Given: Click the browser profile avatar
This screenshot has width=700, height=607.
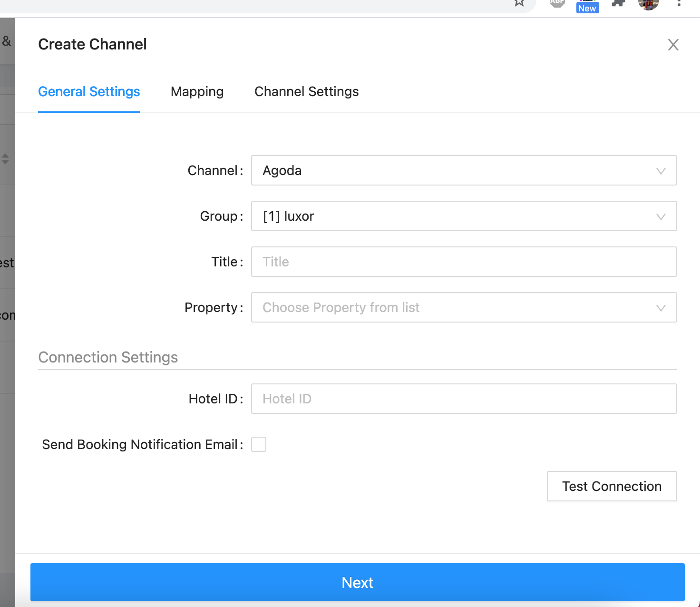Looking at the screenshot, I should [648, 3].
